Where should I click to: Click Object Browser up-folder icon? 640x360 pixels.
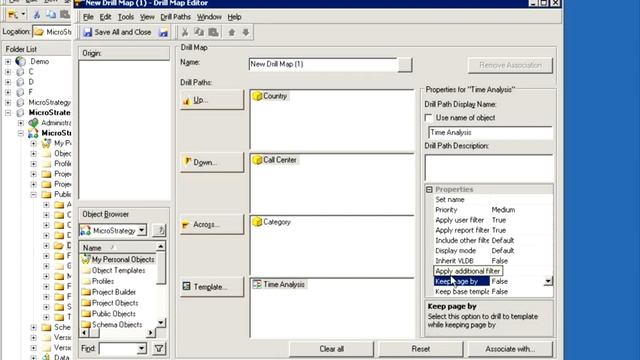159,231
